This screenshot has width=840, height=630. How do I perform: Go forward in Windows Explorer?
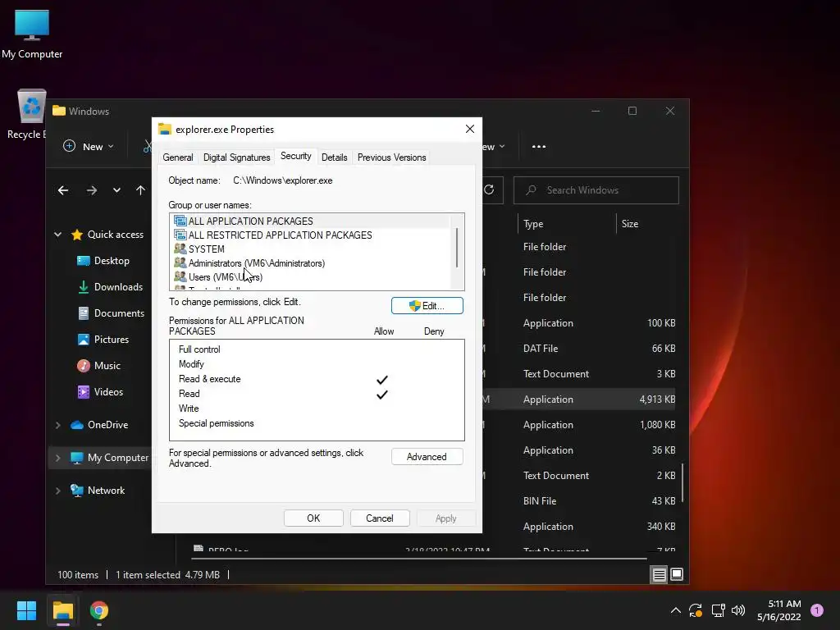(x=92, y=190)
